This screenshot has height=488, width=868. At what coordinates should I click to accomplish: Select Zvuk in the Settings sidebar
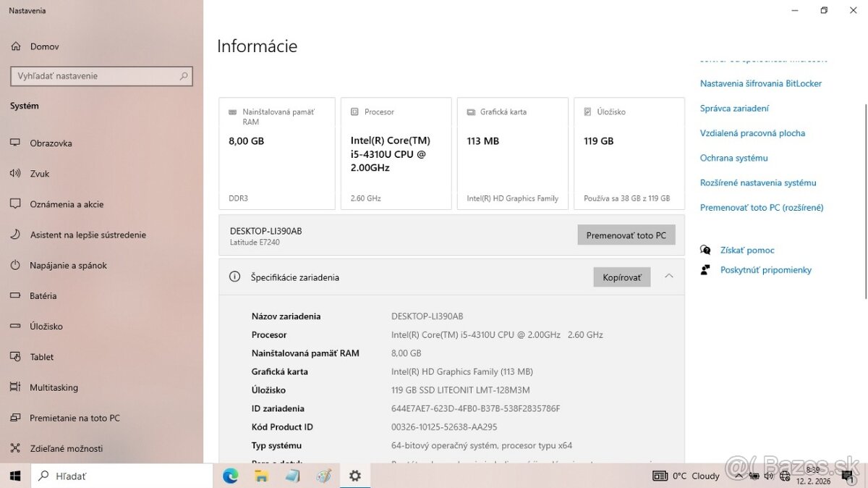(41, 174)
